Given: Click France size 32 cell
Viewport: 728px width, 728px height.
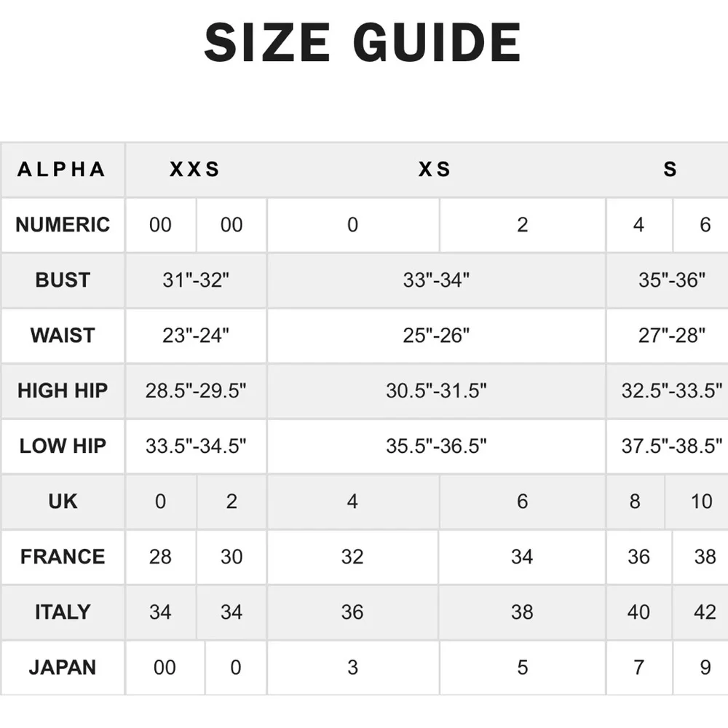Looking at the screenshot, I should [x=352, y=557].
